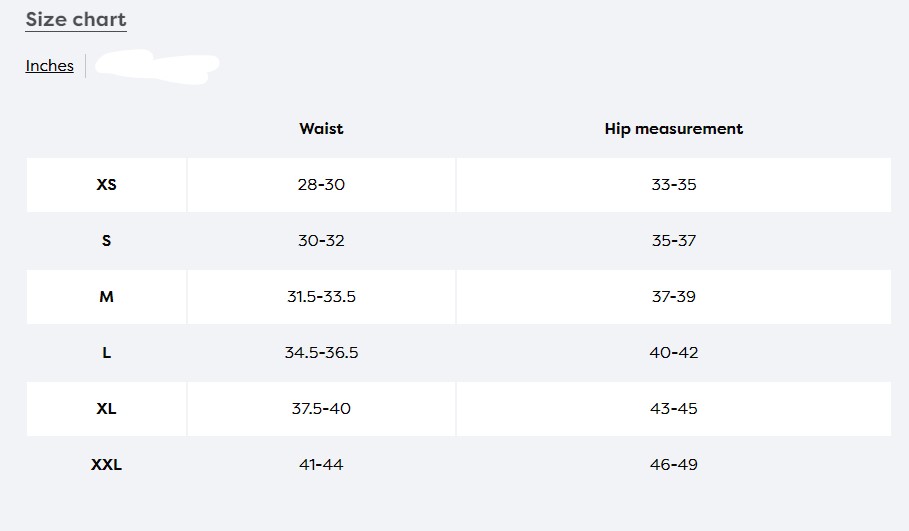Click the 33-35 hip measurement cell
The width and height of the screenshot is (909, 531).
(x=673, y=185)
